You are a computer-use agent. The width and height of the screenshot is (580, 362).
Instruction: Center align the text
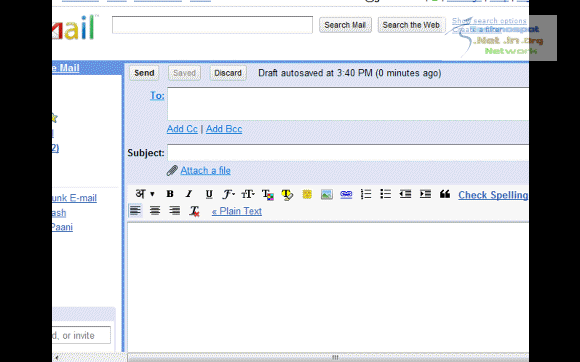(155, 211)
